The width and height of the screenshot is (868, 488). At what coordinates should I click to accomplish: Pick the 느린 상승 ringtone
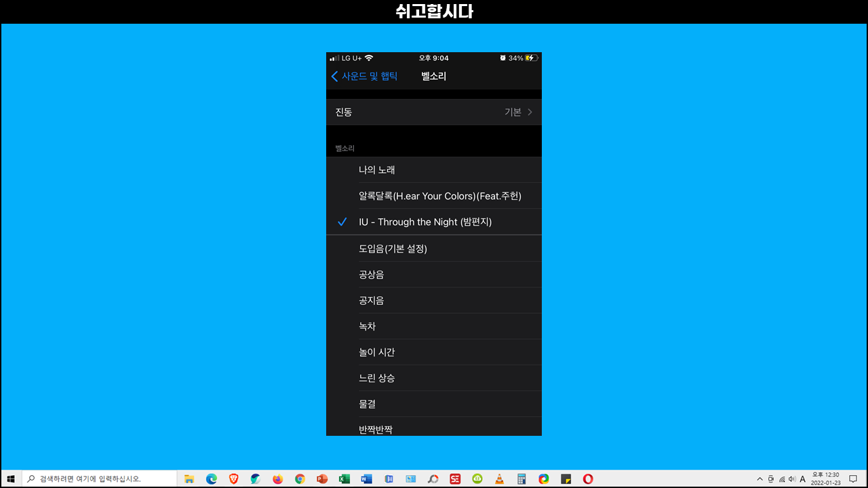coord(434,378)
